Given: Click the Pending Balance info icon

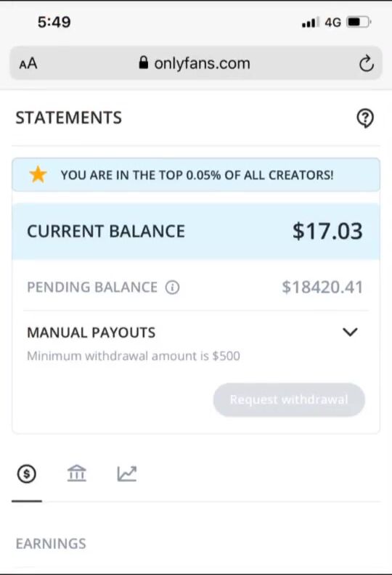Looking at the screenshot, I should (172, 287).
